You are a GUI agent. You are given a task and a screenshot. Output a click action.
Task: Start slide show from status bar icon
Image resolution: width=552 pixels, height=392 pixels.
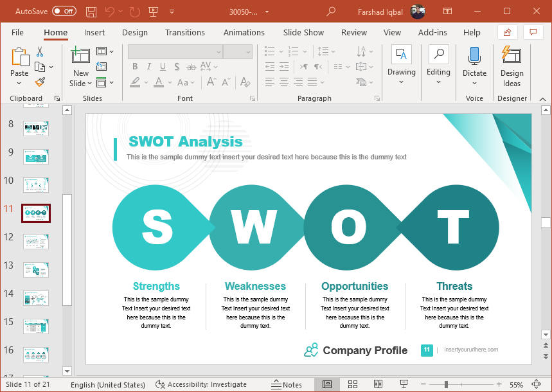pos(404,384)
